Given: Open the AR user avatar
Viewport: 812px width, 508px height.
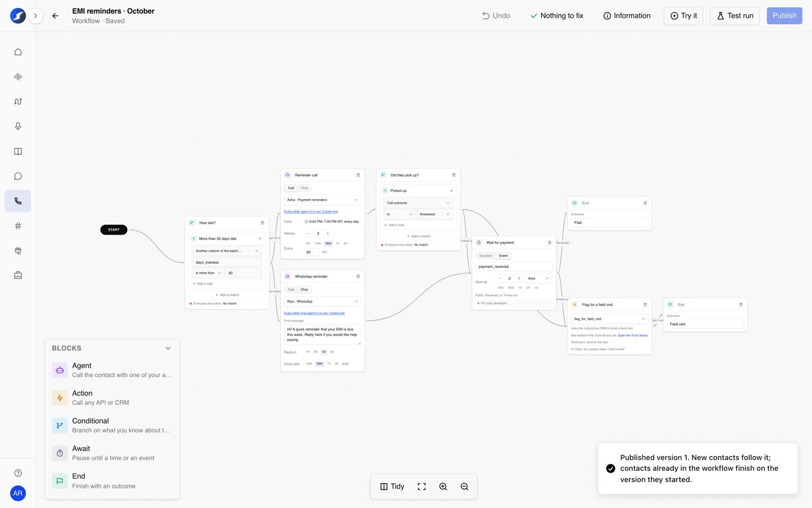Looking at the screenshot, I should tap(18, 493).
